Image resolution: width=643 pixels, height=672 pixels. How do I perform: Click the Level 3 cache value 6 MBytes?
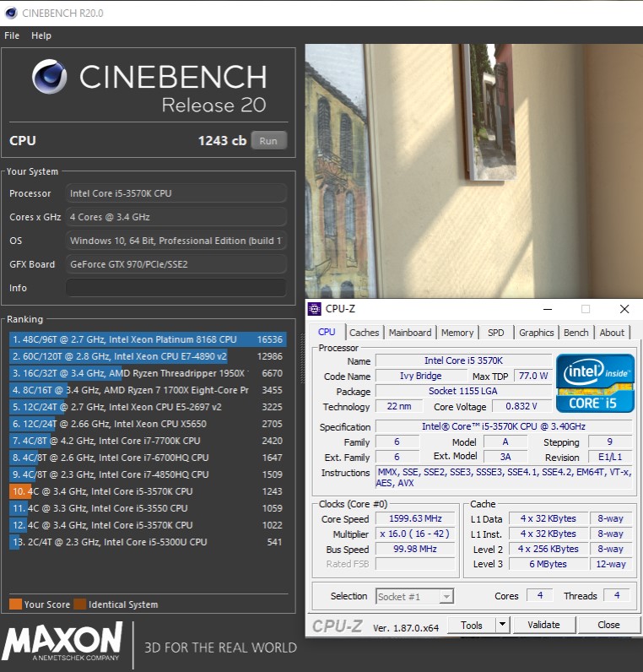tap(548, 564)
